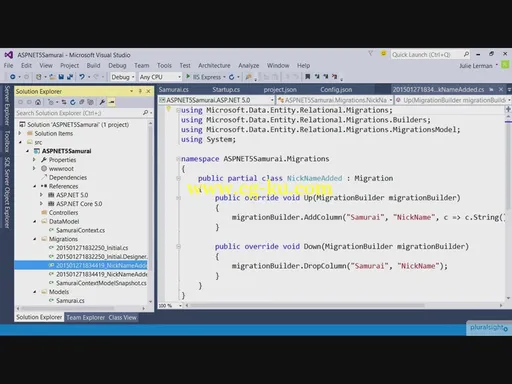Toggle Preview Selected Items in Solution Explorer

click(112, 102)
